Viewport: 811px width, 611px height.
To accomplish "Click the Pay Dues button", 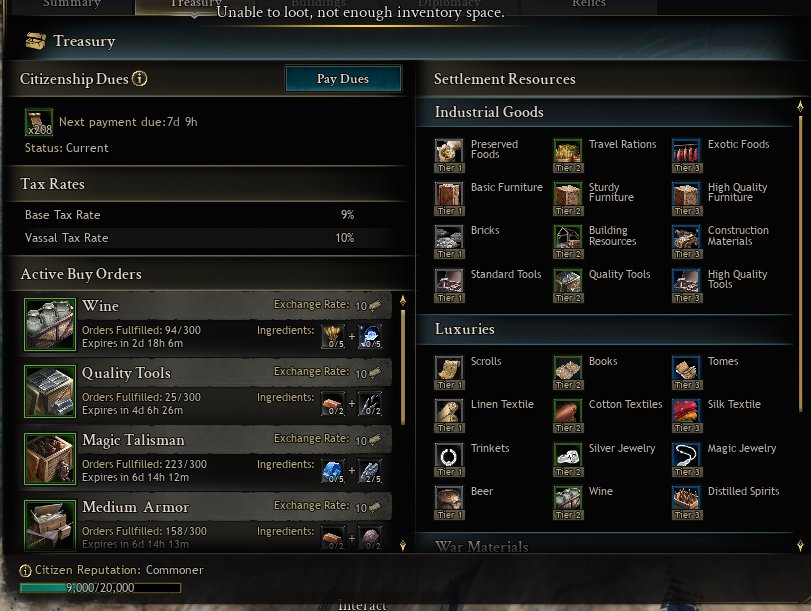I will (343, 79).
